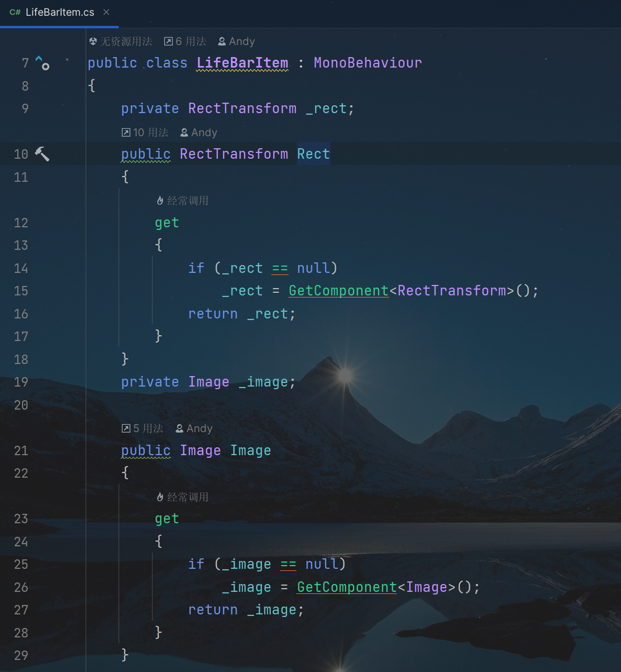The height and width of the screenshot is (672, 621).
Task: Click '_image' field on line 19
Action: [263, 382]
